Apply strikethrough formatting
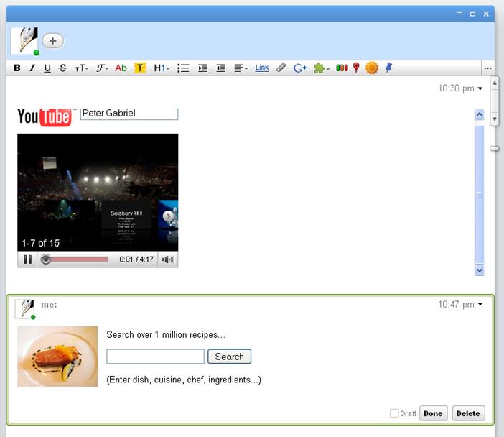 [63, 68]
